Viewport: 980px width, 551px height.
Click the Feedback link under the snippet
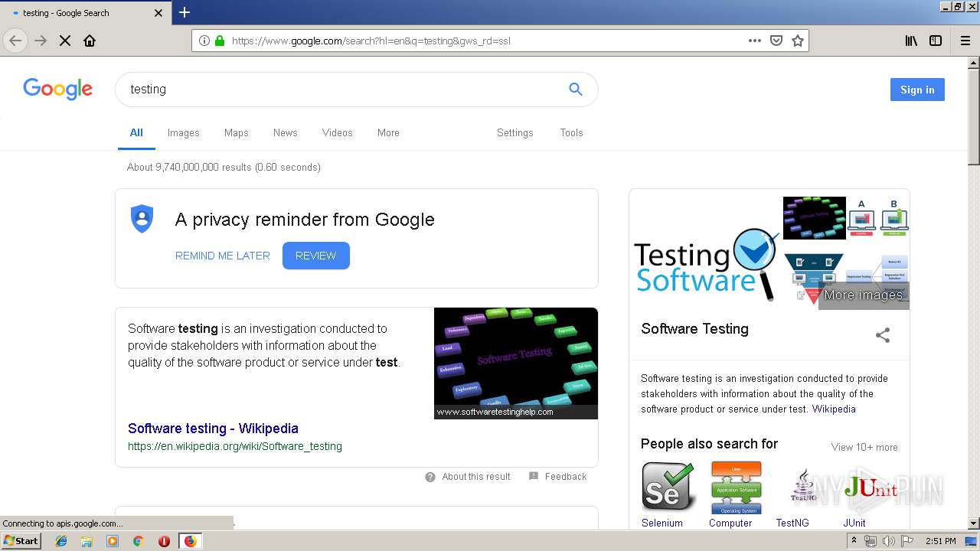pos(566,476)
